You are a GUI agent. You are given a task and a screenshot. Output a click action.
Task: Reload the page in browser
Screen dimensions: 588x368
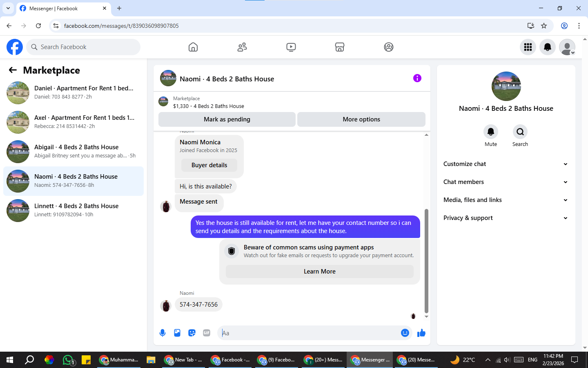(38, 26)
